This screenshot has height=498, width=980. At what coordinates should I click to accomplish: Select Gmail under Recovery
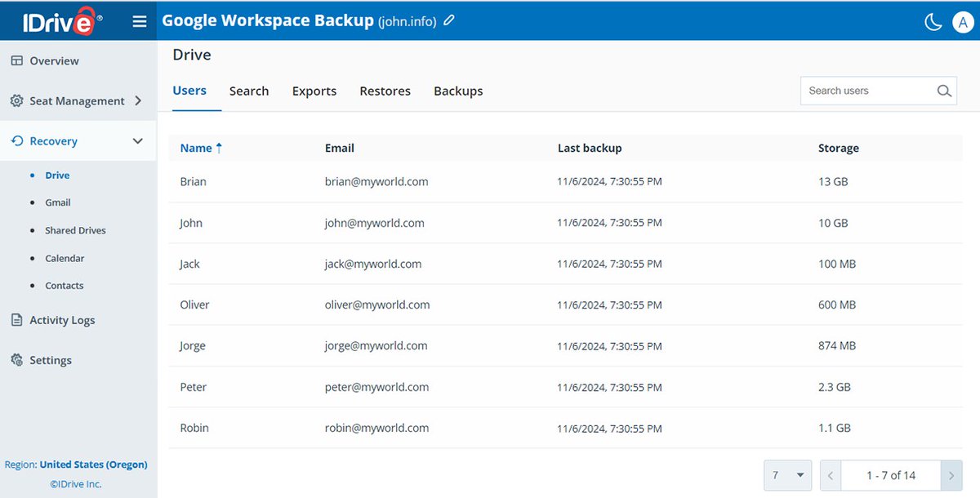click(x=58, y=202)
